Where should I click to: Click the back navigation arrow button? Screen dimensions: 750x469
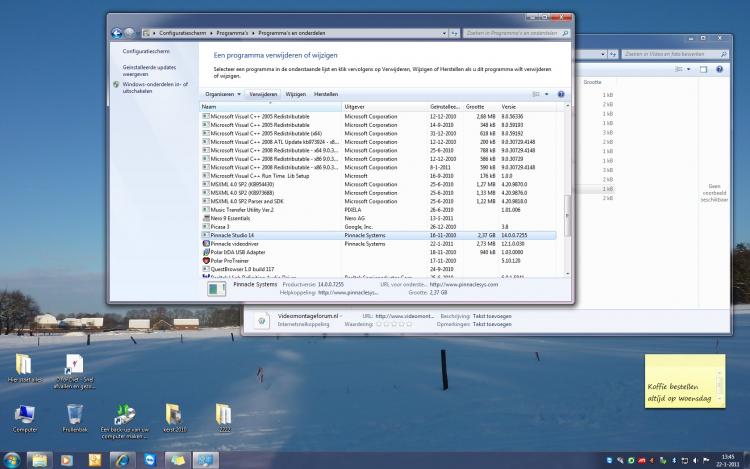click(x=119, y=33)
